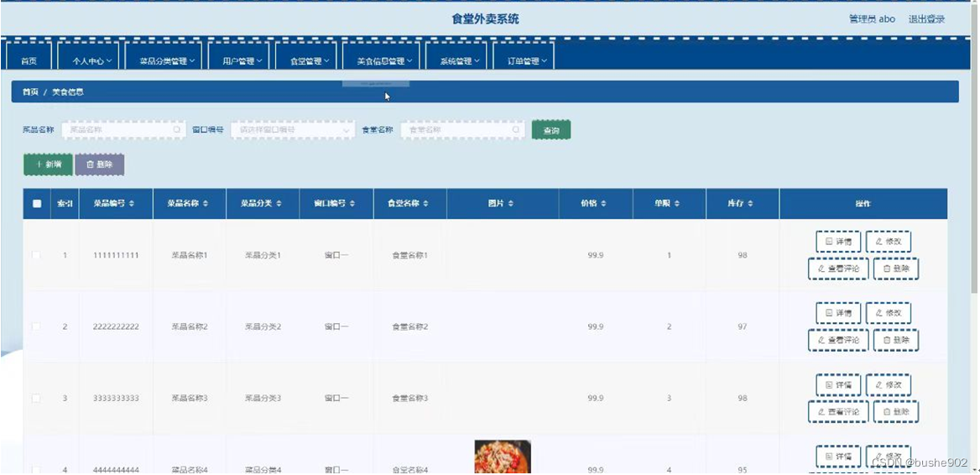Screen dimensions: 980x475
Task: Focus the 菜品名称 search input
Action: click(123, 129)
